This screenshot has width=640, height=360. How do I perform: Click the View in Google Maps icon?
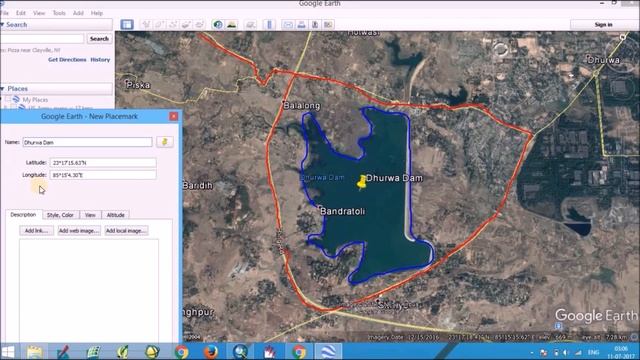(x=328, y=24)
